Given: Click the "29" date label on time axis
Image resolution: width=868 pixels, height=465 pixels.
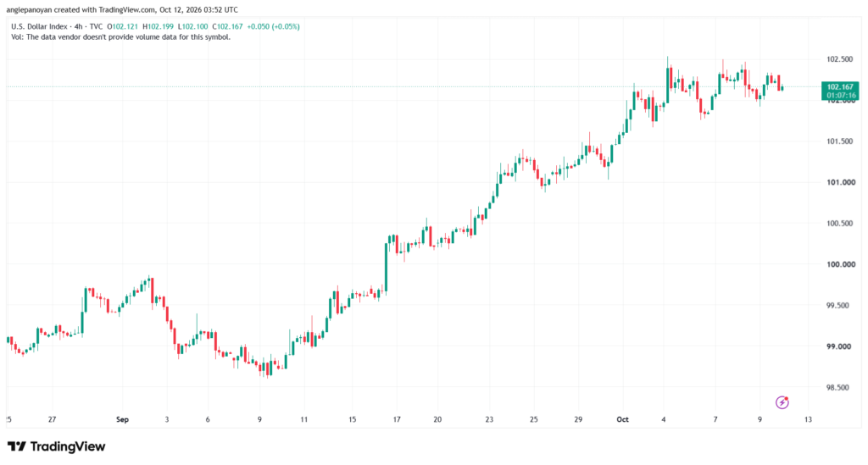Looking at the screenshot, I should [578, 419].
